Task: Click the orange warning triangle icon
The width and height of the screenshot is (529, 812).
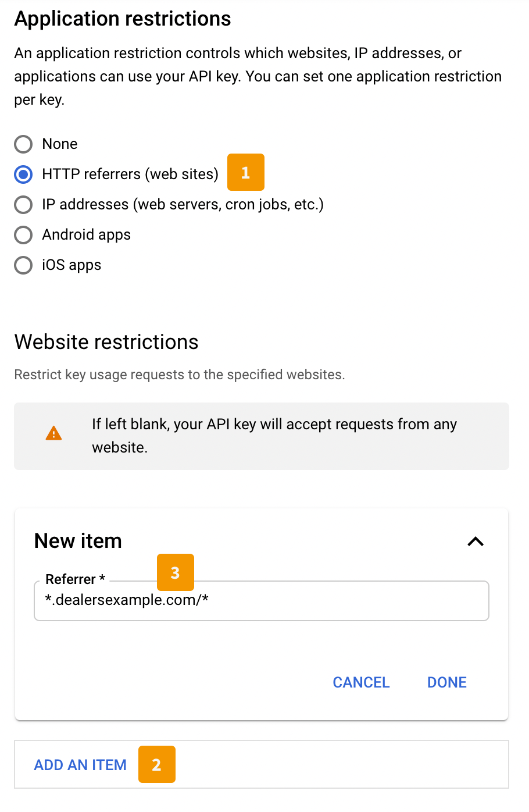Action: pyautogui.click(x=53, y=433)
